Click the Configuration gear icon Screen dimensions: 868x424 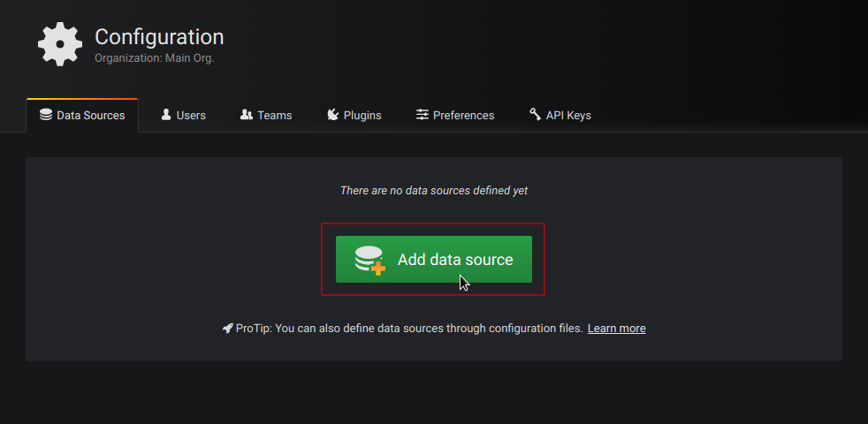pyautogui.click(x=59, y=44)
